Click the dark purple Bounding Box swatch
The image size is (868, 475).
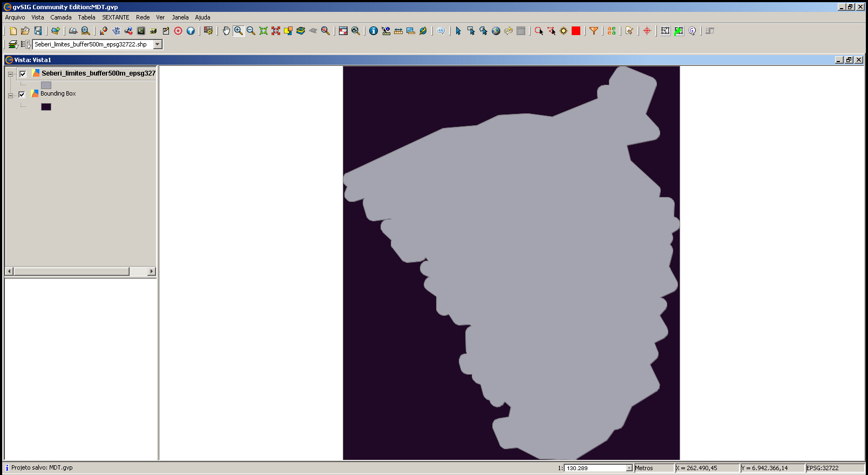pos(46,107)
